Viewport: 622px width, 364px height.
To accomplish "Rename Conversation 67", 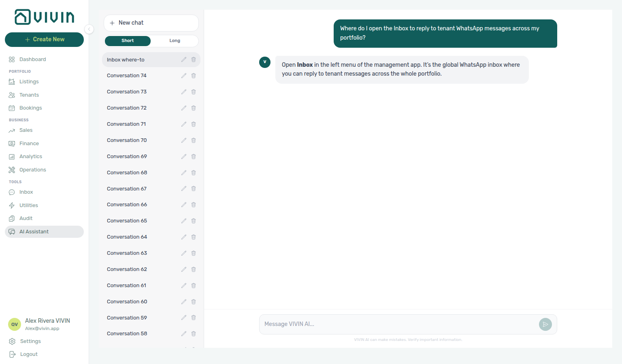I will pos(184,188).
